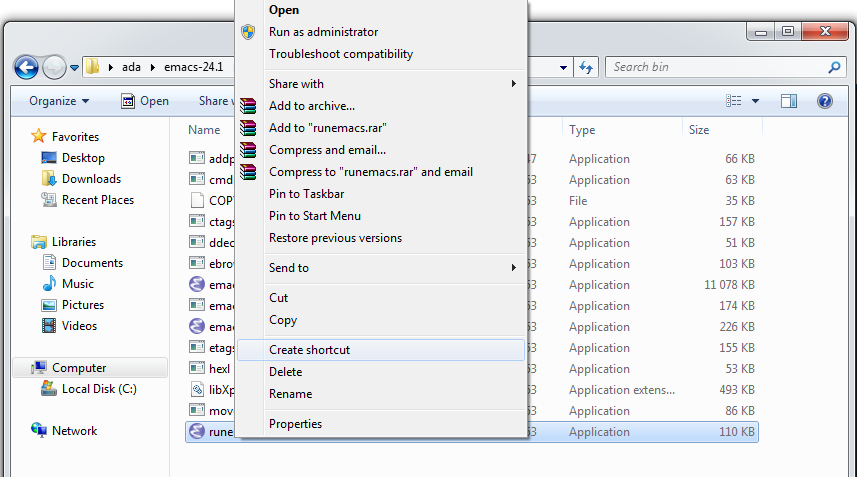Screen dimensions: 857x477
Task: Click the runemacs application icon
Action: click(x=197, y=432)
